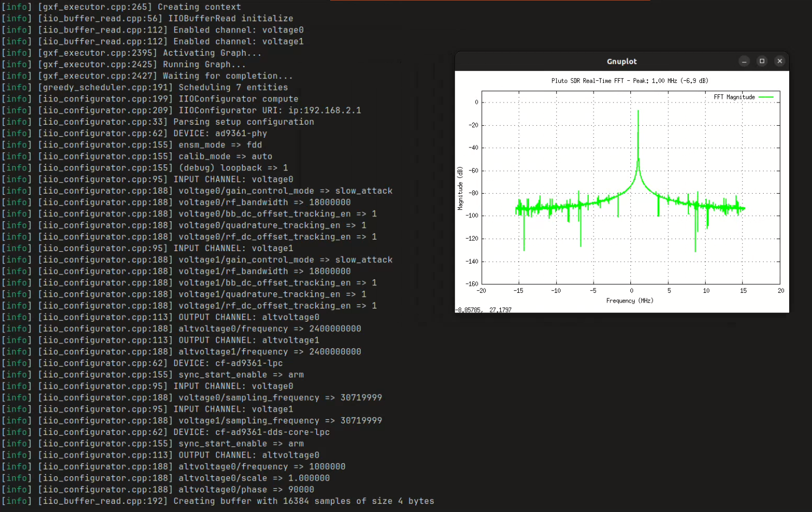Minimize the Gnuplot window
The width and height of the screenshot is (812, 512).
[744, 61]
